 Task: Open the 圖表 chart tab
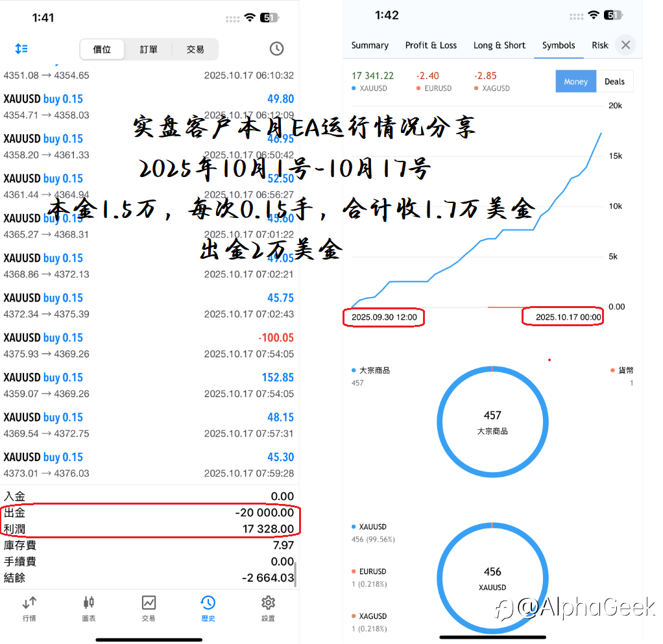click(89, 608)
